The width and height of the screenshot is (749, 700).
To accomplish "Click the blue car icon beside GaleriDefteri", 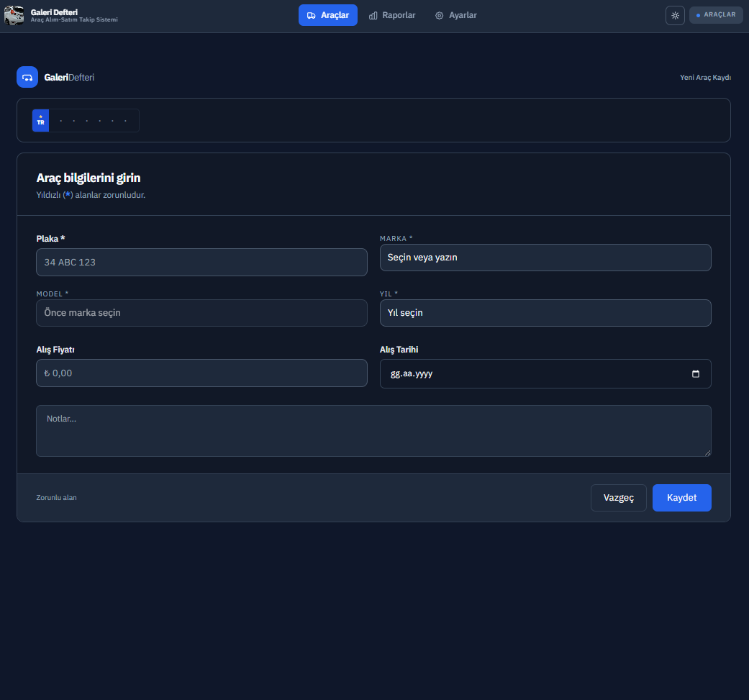I will tap(27, 77).
